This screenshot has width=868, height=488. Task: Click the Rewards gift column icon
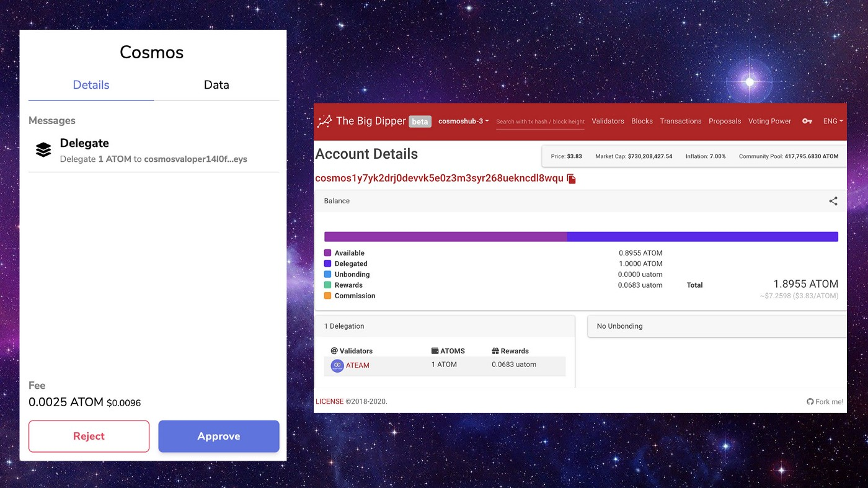(495, 351)
